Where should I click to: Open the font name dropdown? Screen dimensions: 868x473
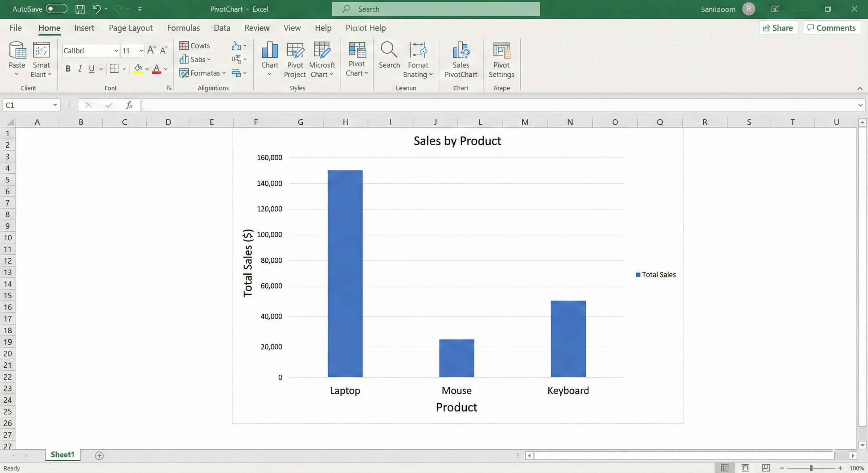point(116,51)
